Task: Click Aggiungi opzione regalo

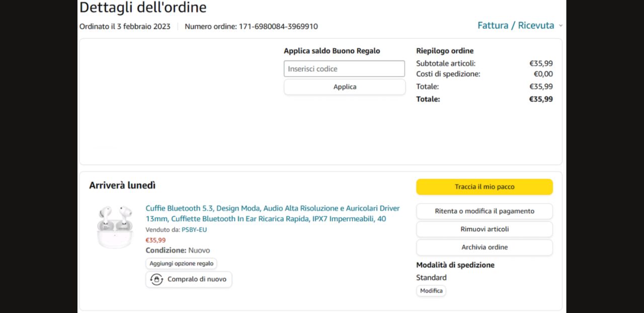Action: coord(181,264)
